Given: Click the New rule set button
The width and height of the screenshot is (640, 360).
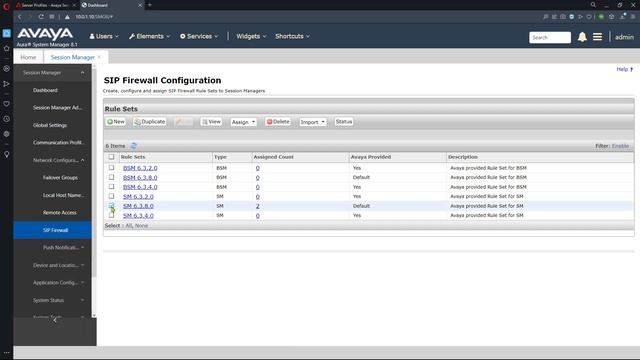Looking at the screenshot, I should click(x=116, y=122).
